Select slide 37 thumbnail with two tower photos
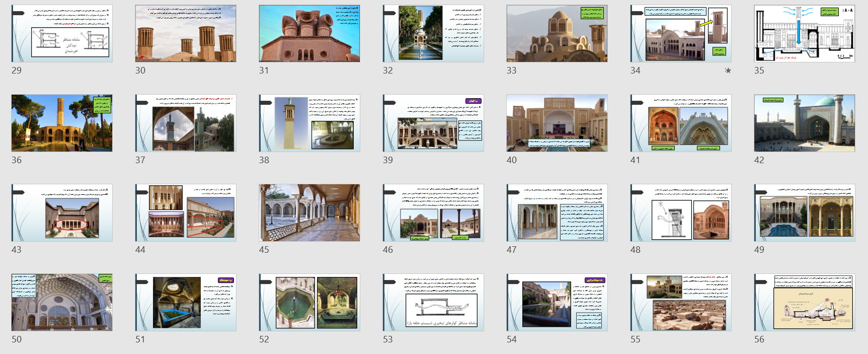 click(186, 123)
